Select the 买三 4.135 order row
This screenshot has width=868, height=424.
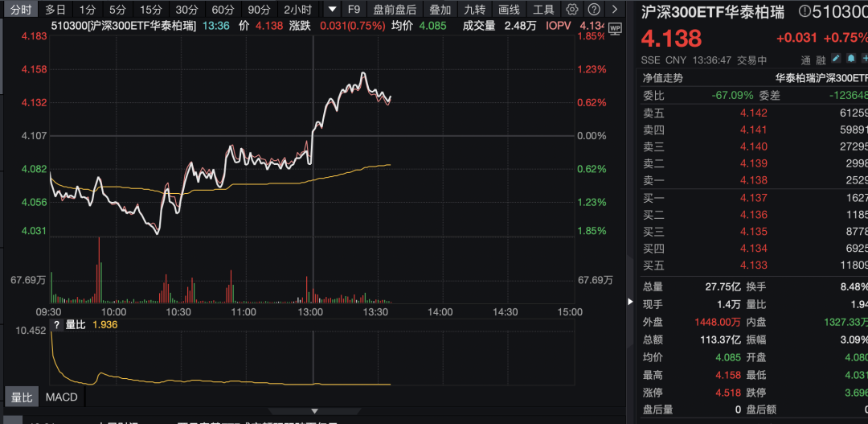[x=755, y=232]
